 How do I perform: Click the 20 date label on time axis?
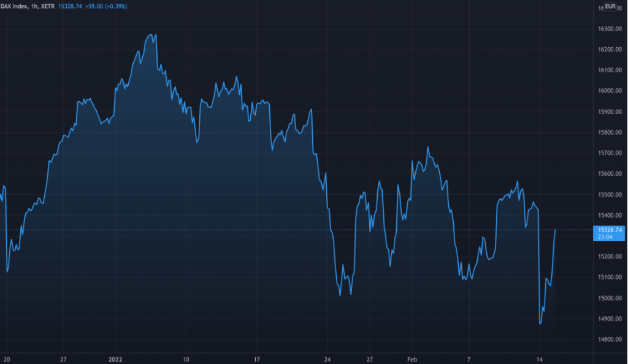point(7,358)
